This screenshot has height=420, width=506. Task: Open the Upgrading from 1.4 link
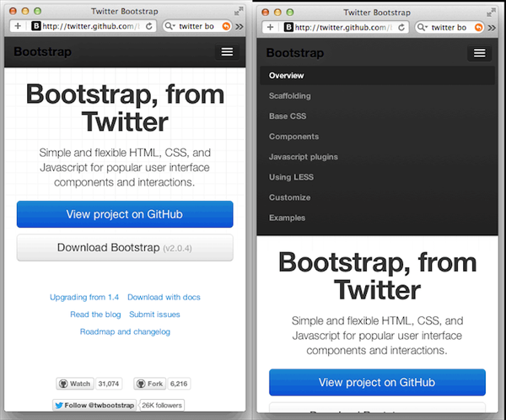[x=84, y=298]
